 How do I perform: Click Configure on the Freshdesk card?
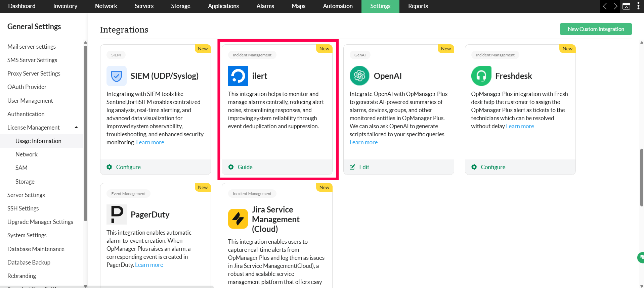point(493,167)
